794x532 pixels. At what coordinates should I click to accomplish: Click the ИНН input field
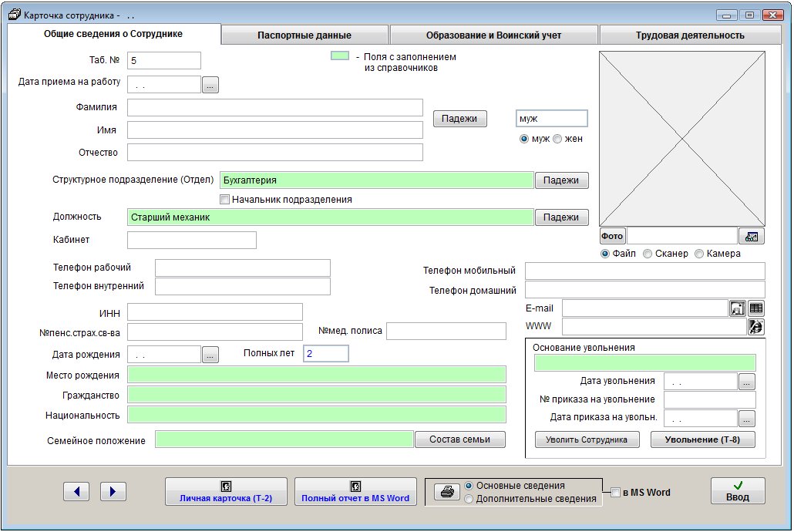pyautogui.click(x=215, y=312)
